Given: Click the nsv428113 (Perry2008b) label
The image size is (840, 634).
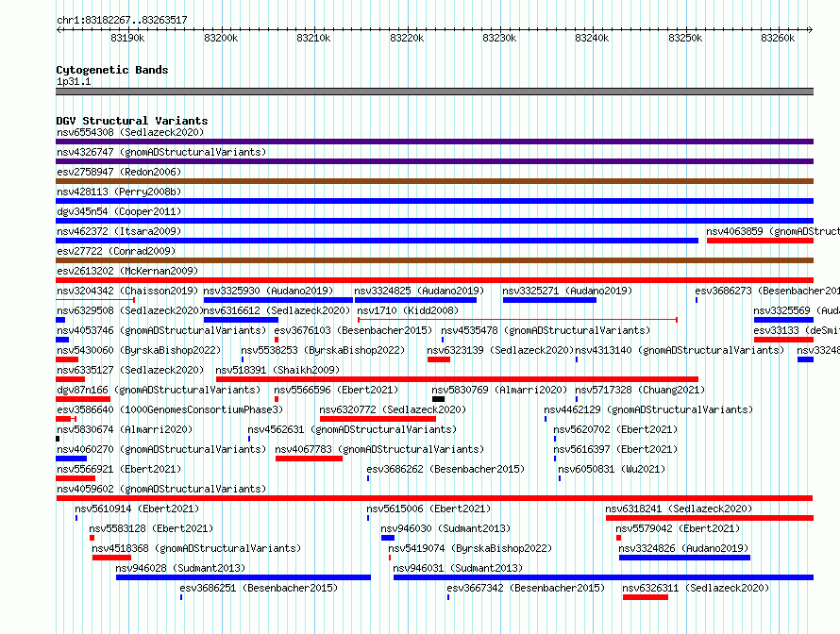Looking at the screenshot, I should click(119, 192).
